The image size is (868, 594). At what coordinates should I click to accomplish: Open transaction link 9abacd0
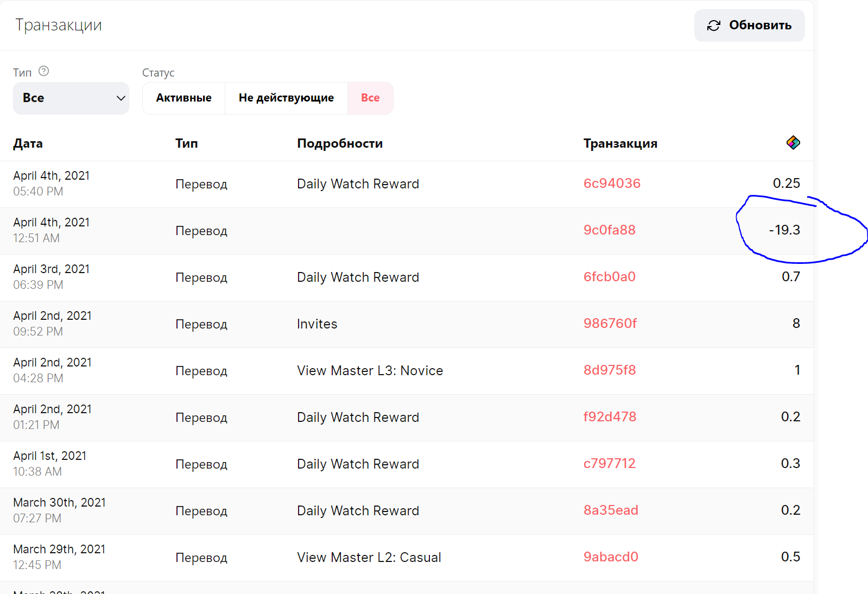click(611, 557)
